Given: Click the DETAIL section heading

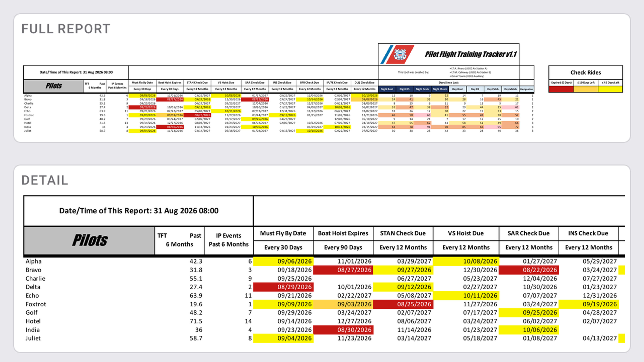Looking at the screenshot, I should tap(45, 180).
